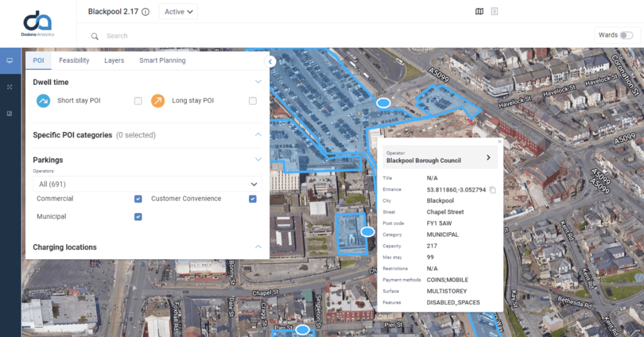Viewport: 644px width, 337px height.
Task: Click the monitor icon in left sidebar
Action: pos(9,61)
